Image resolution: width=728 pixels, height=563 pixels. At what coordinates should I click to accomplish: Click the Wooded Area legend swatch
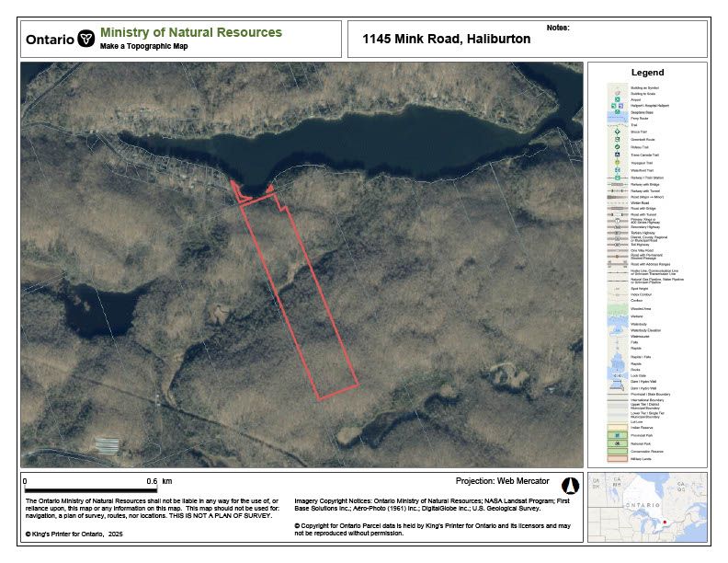(618, 308)
